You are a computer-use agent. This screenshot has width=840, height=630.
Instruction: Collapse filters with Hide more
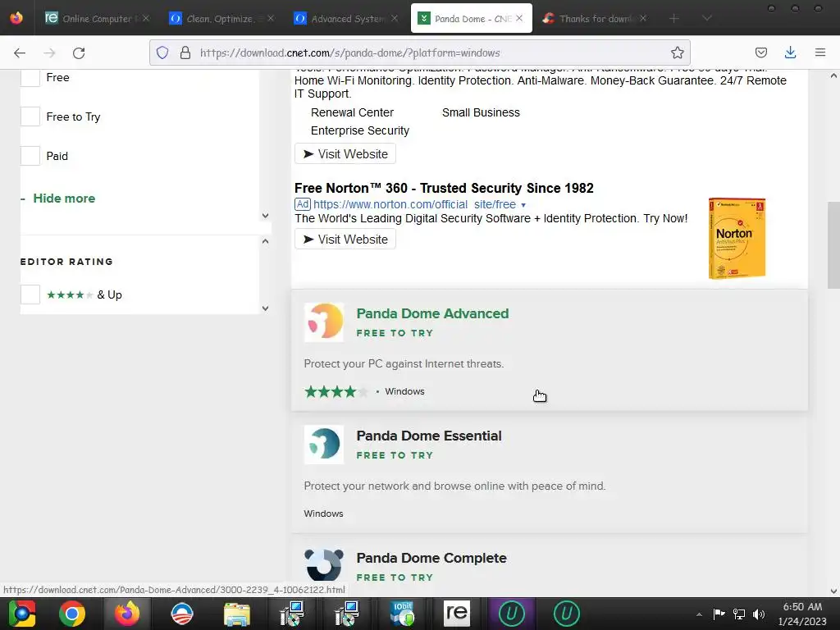64,199
